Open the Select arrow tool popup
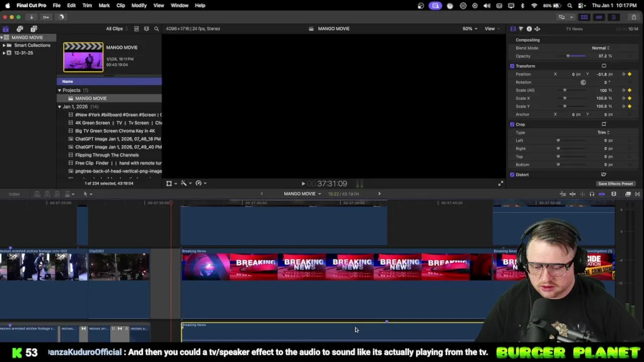This screenshot has width=644, height=362. [x=87, y=194]
